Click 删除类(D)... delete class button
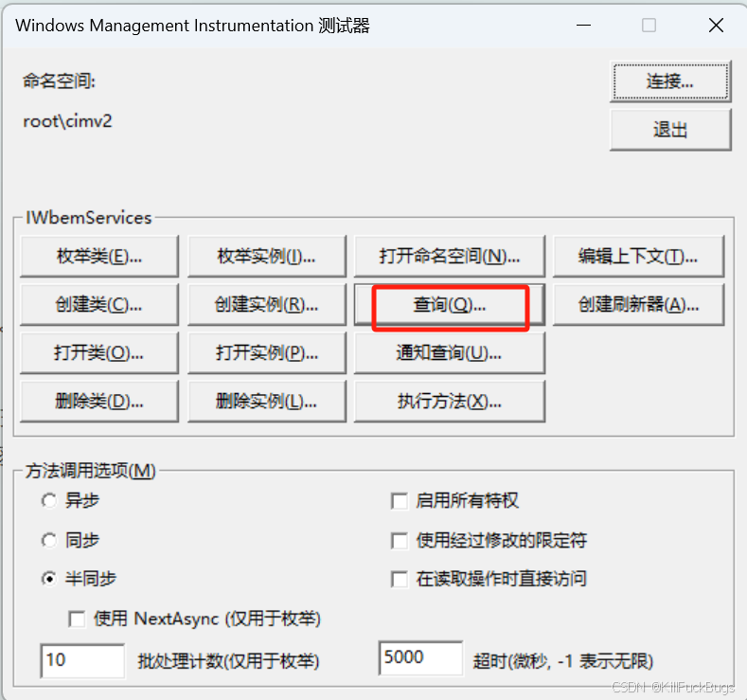The width and height of the screenshot is (747, 700). (x=99, y=402)
